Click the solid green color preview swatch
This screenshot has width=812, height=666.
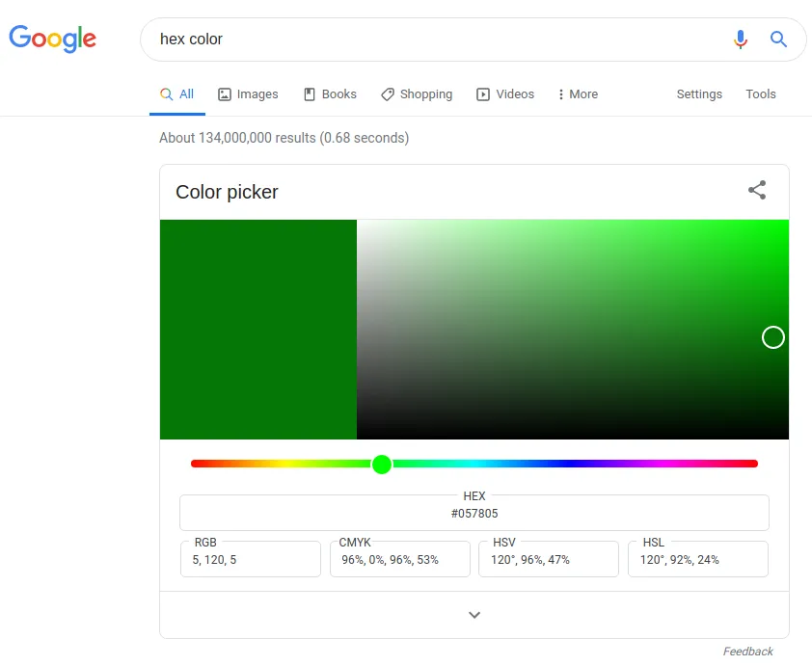pyautogui.click(x=257, y=329)
